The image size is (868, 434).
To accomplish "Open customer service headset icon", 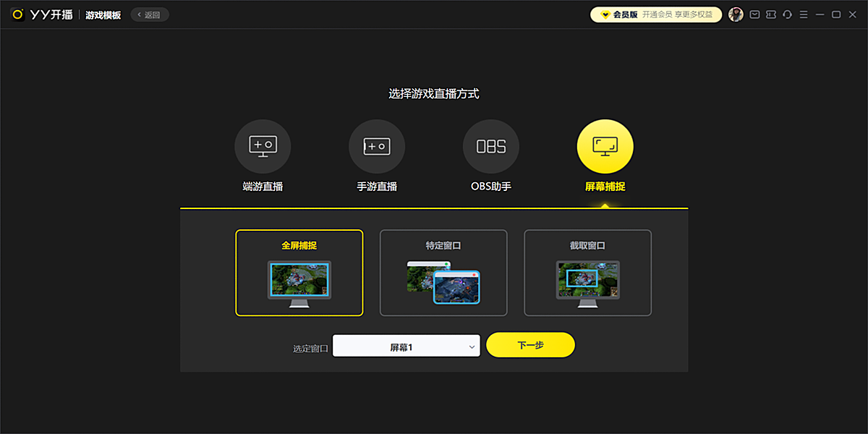I will pyautogui.click(x=788, y=14).
